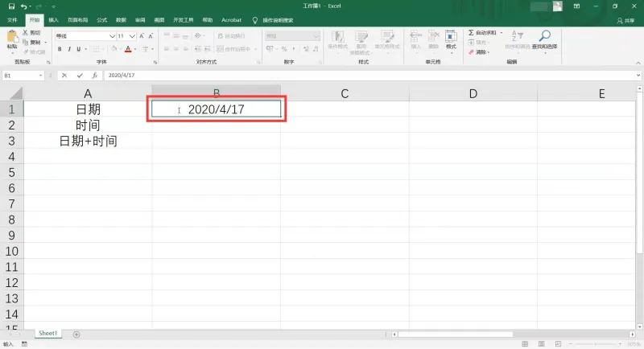Click the Clear (清除) eraser icon
This screenshot has width=644, height=349.
471,52
